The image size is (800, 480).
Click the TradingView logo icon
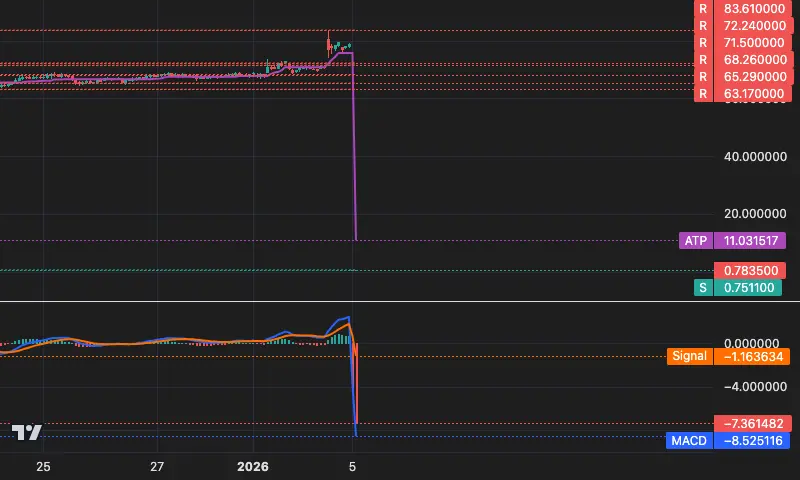pyautogui.click(x=27, y=433)
